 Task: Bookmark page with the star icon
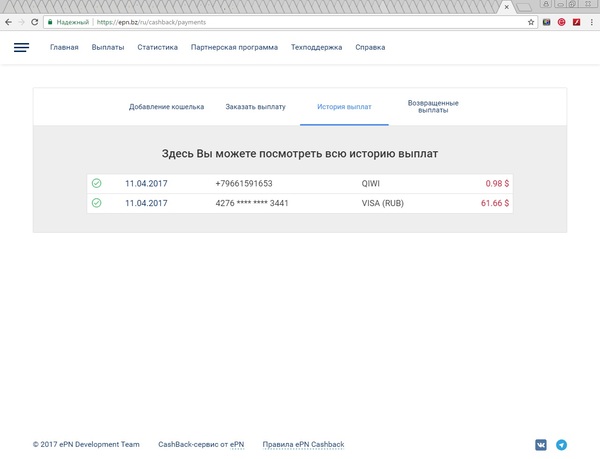pyautogui.click(x=531, y=21)
